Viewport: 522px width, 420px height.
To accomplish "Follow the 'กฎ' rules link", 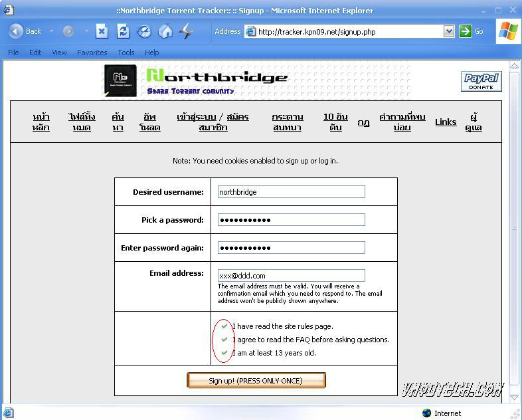I will [363, 122].
